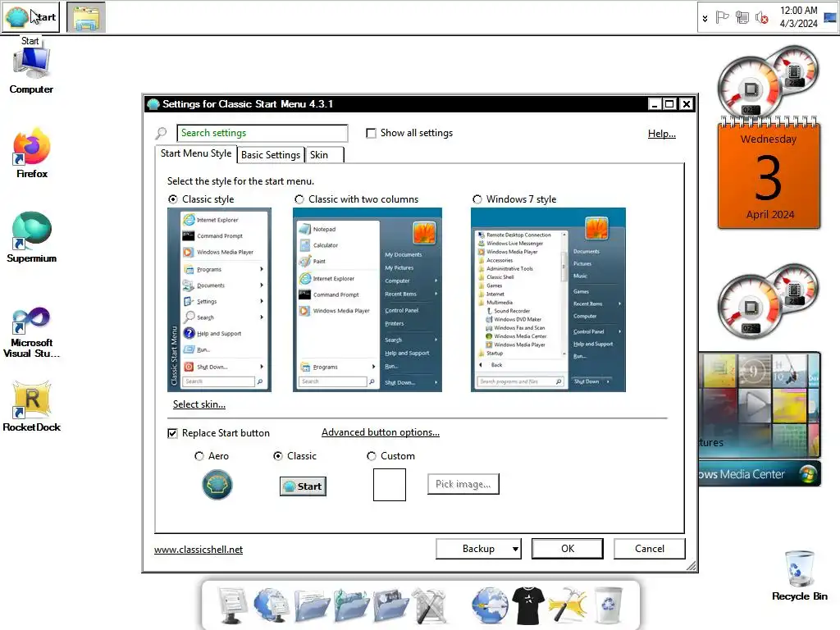The image size is (840, 630).
Task: Click the recycle bin icon in RocketDock
Action: click(609, 605)
